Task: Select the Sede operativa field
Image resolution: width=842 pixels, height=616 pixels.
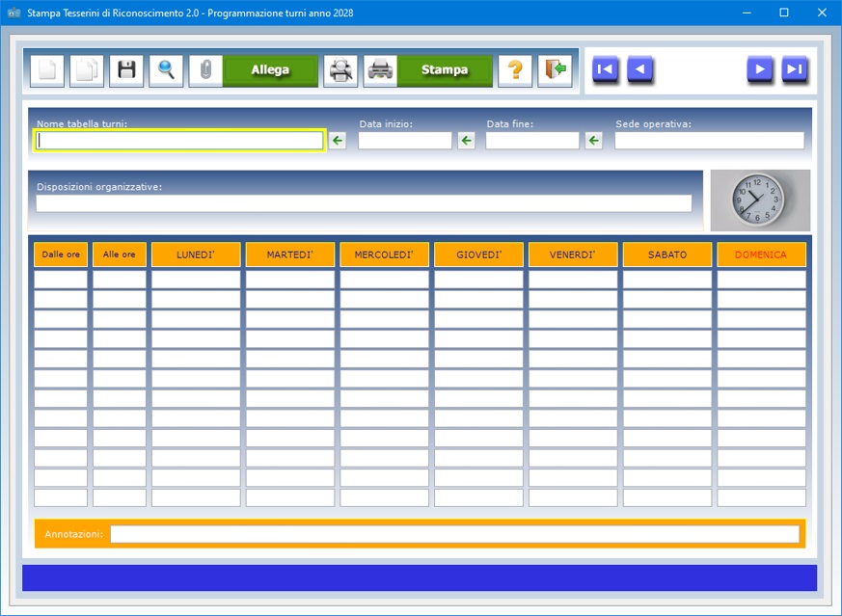Action: click(x=709, y=141)
